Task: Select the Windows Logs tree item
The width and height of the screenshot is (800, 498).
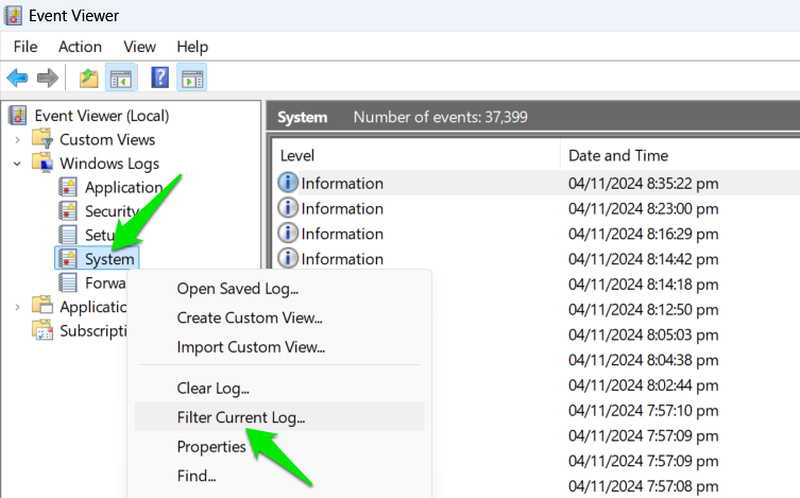Action: click(109, 163)
